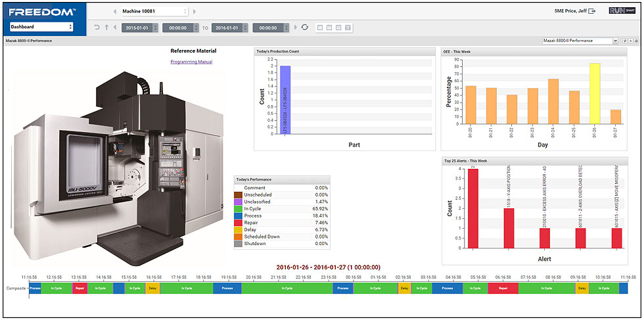This screenshot has height=320, width=644.
Task: Click the Shutdown gray legend swatch
Action: [238, 244]
